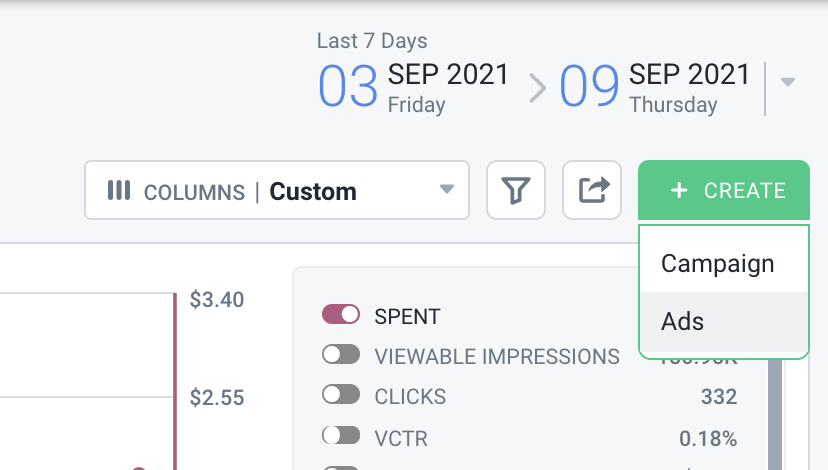Click the 03 Sep 2021 start date
Viewport: 828px width, 470px height.
click(413, 87)
